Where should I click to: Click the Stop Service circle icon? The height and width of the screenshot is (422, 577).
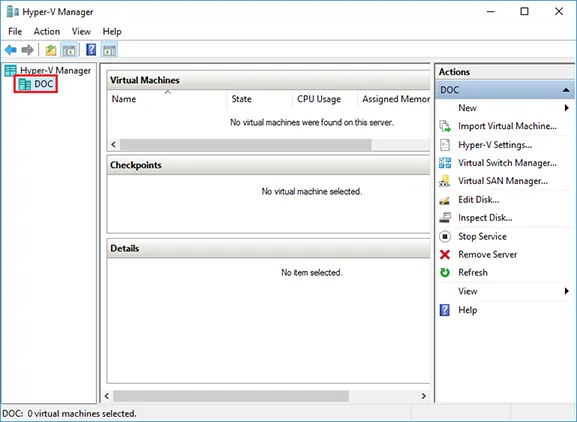coord(445,236)
